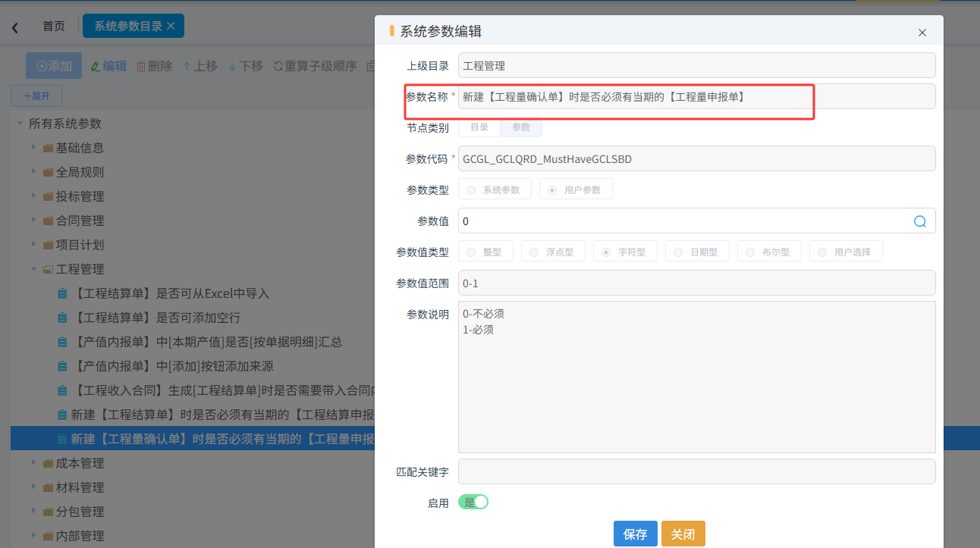This screenshot has height=548, width=980.
Task: Click the 编辑 pencil toolbar item
Action: click(108, 66)
